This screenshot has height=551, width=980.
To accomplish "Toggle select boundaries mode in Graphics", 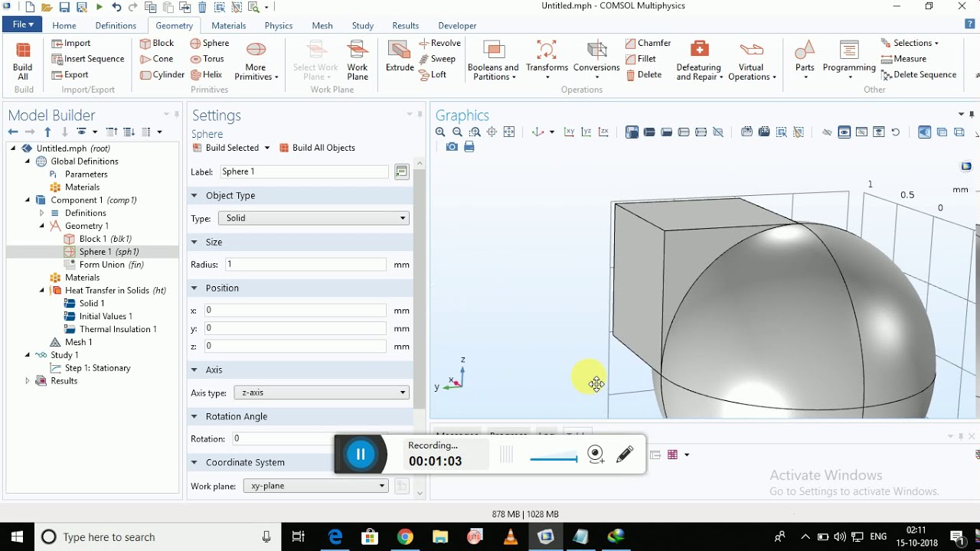I will click(x=667, y=132).
